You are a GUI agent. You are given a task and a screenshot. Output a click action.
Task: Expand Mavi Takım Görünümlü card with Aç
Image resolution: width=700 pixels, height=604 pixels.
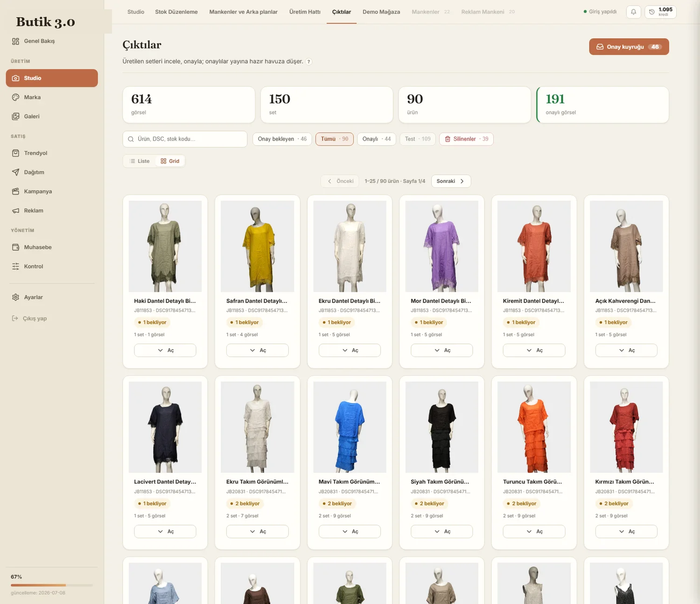coord(350,532)
